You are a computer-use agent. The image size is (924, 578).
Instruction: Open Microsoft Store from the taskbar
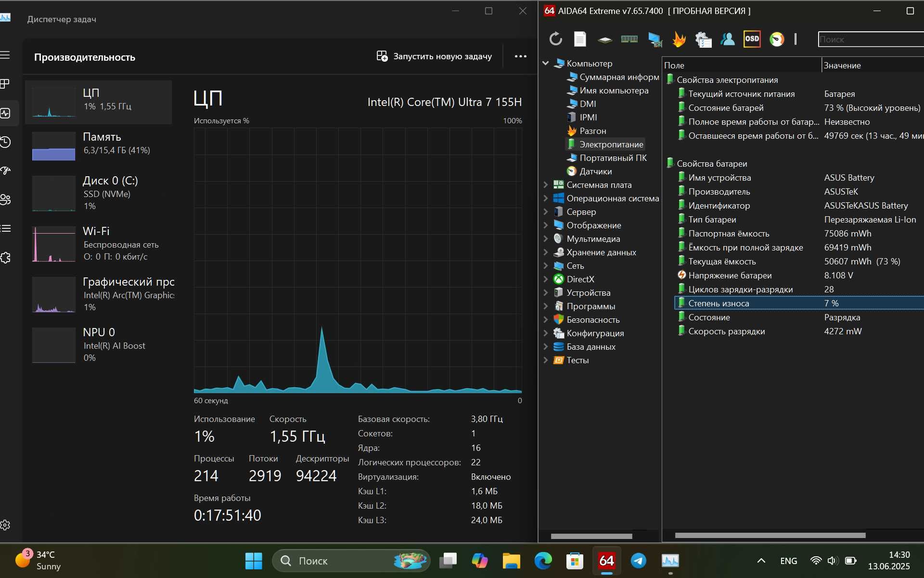tap(575, 561)
